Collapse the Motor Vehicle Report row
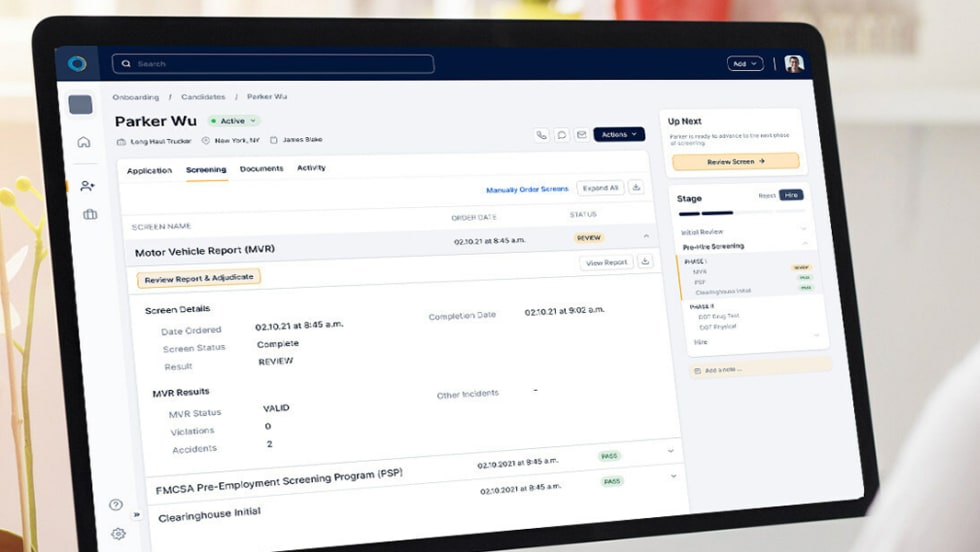The image size is (980, 552). pos(646,236)
